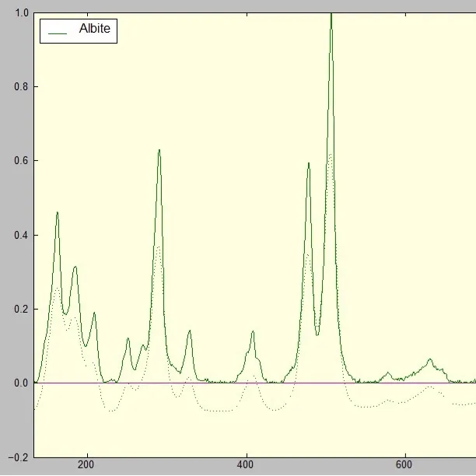Select the broad low peak right of 600
Image resolution: width=476 pixels, height=476 pixels.
click(x=429, y=361)
